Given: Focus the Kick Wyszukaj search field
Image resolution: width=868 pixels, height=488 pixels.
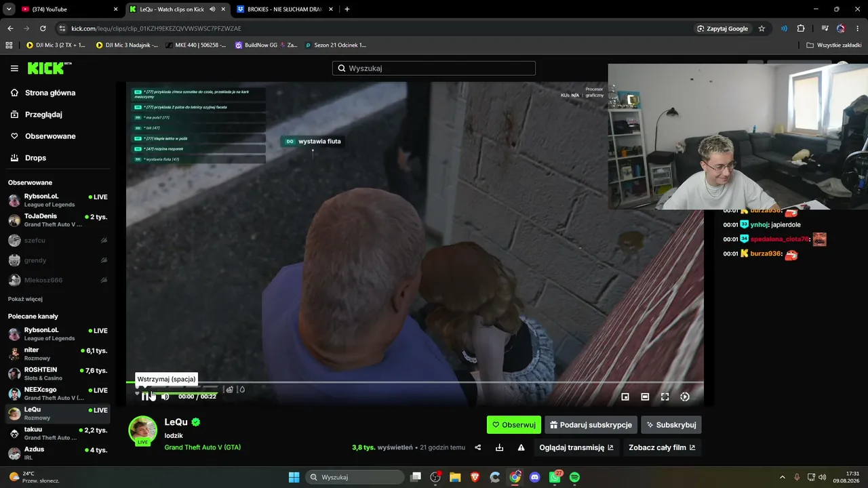Looking at the screenshot, I should pyautogui.click(x=434, y=68).
